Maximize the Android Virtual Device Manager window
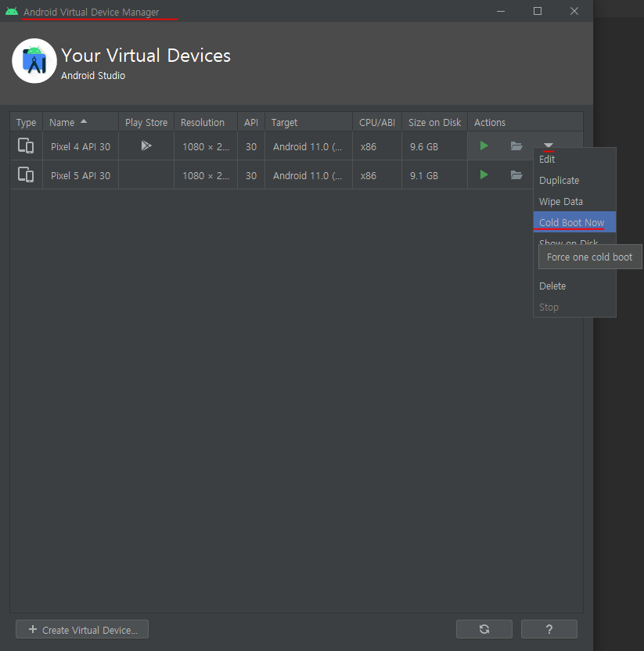 [538, 11]
